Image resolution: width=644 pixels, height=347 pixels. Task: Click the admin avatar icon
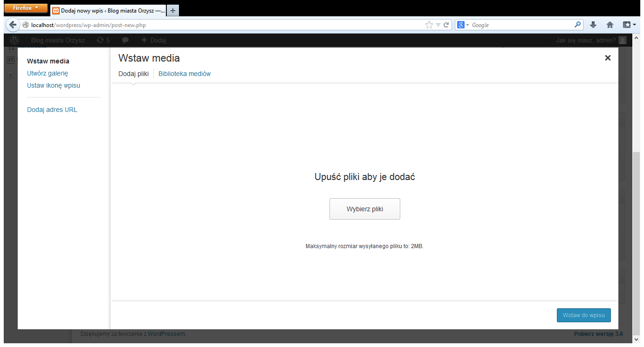click(x=623, y=40)
